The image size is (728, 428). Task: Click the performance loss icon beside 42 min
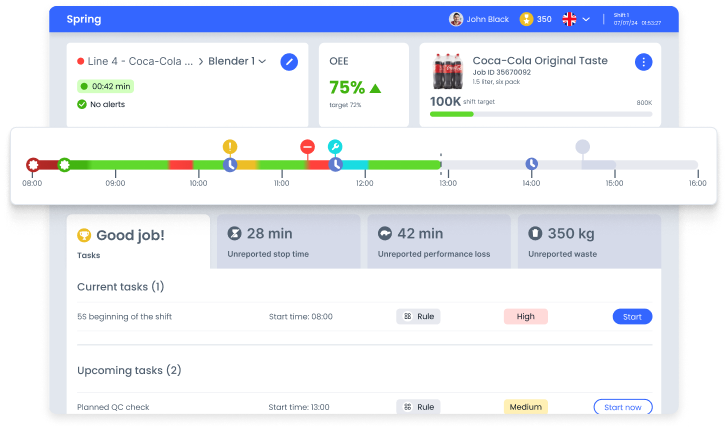coord(385,233)
